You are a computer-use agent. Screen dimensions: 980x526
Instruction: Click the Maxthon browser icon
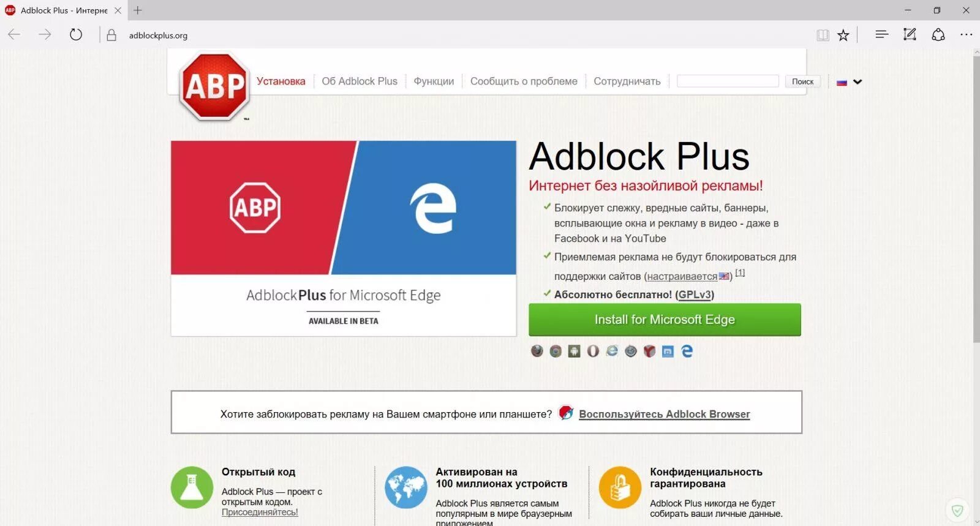tap(668, 351)
